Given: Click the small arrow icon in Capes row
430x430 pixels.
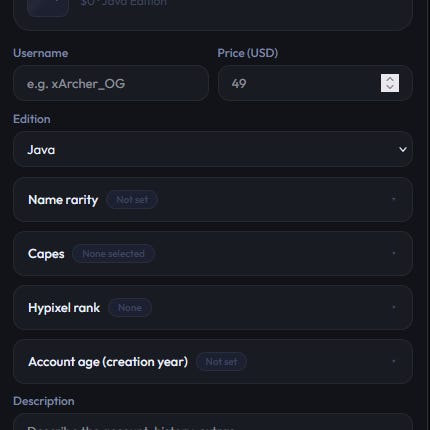Looking at the screenshot, I should (x=394, y=253).
